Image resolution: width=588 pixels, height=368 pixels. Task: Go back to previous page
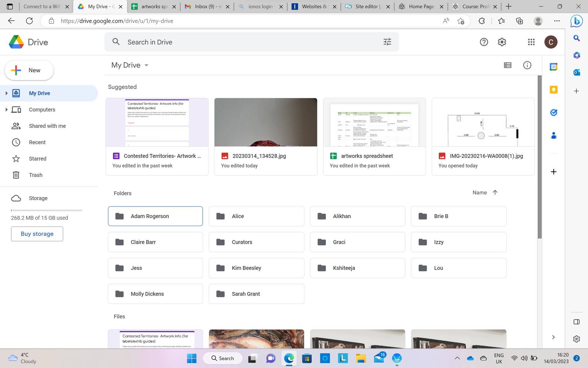coord(11,21)
